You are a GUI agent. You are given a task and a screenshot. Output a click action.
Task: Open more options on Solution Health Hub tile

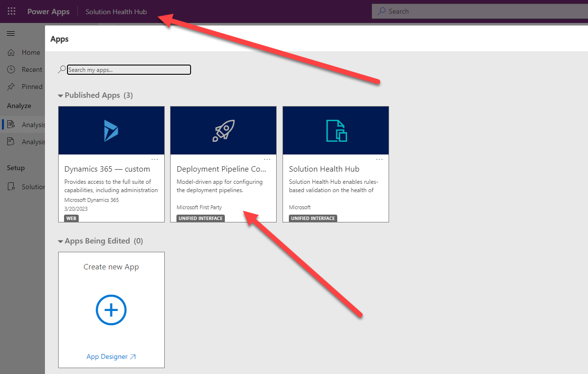pyautogui.click(x=379, y=159)
